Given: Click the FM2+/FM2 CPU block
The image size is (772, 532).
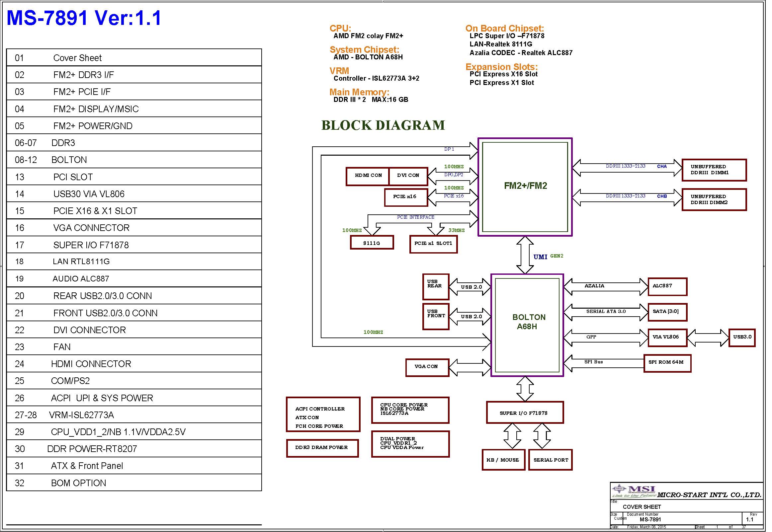Looking at the screenshot, I should click(525, 187).
